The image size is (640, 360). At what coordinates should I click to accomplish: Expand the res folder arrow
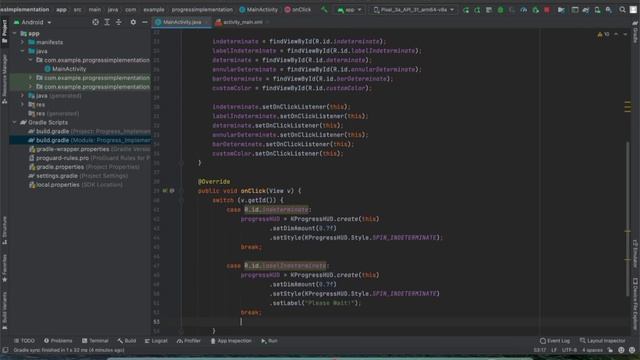[22, 104]
